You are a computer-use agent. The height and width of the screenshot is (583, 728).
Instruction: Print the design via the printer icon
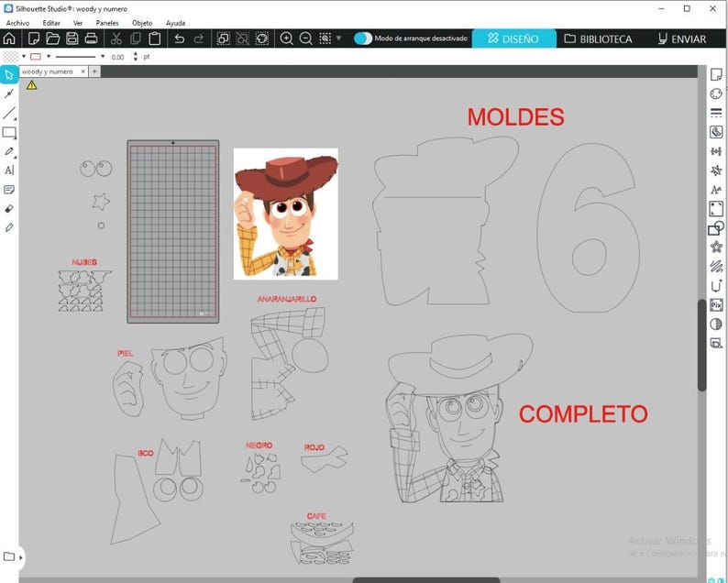click(91, 38)
